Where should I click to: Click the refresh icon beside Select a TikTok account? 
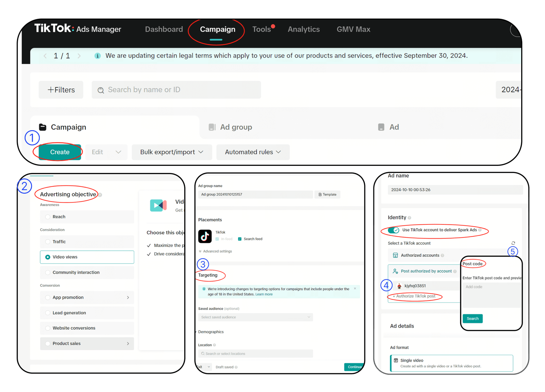(x=513, y=243)
